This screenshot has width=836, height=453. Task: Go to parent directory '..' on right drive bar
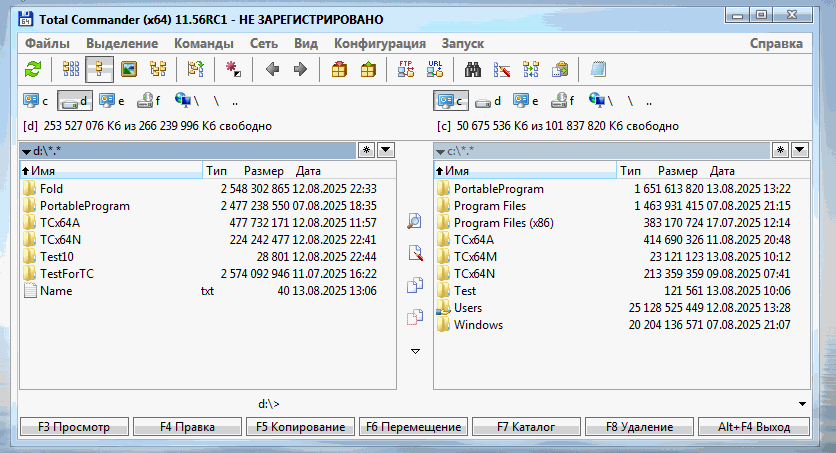[649, 101]
